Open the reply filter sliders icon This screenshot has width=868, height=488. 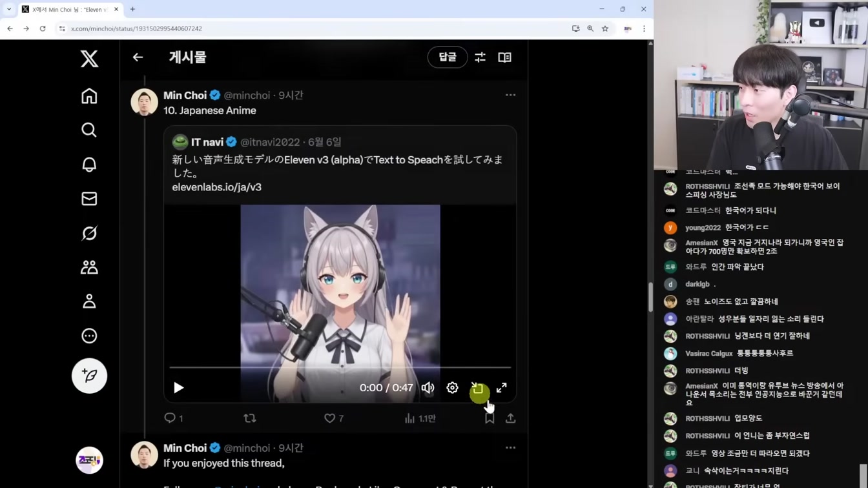pos(480,57)
